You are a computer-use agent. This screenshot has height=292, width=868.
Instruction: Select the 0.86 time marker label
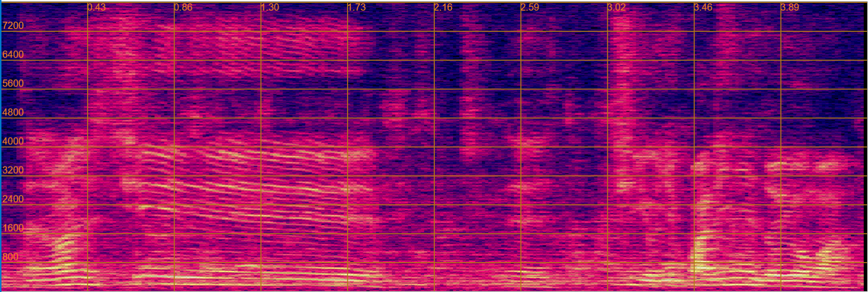coord(183,7)
